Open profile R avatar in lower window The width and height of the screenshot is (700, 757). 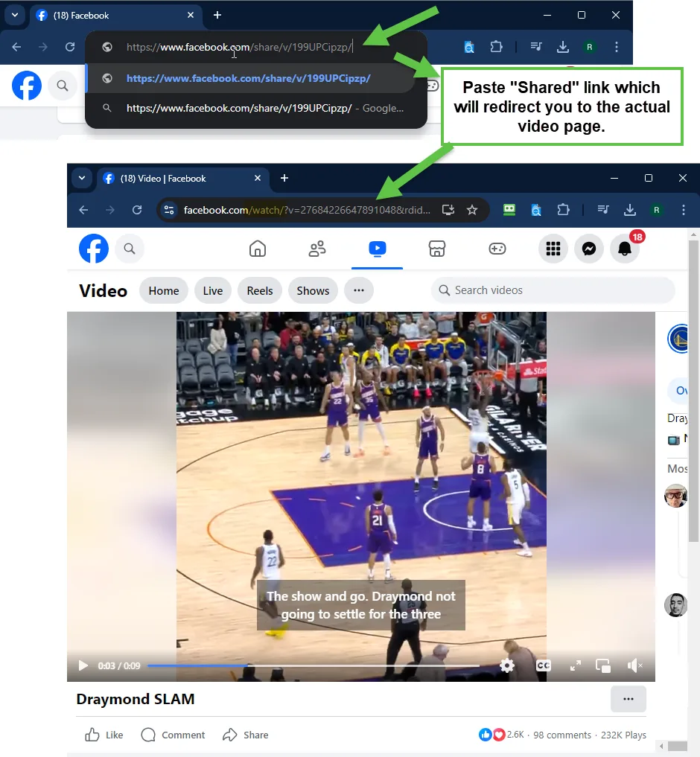(x=657, y=210)
